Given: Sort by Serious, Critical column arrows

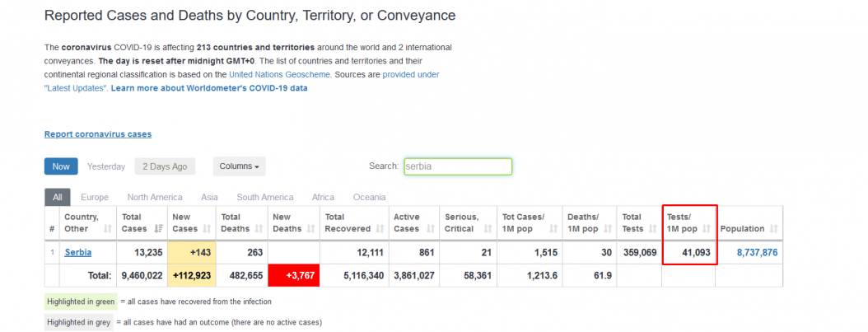Looking at the screenshot, I should [489, 228].
